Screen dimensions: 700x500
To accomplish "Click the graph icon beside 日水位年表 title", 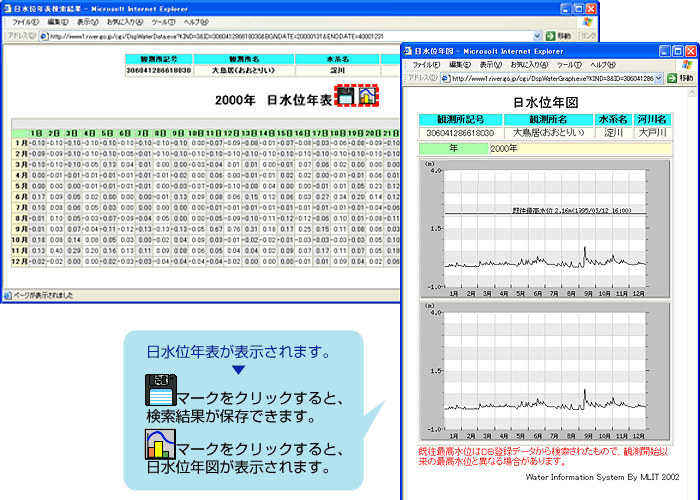I will [x=369, y=98].
